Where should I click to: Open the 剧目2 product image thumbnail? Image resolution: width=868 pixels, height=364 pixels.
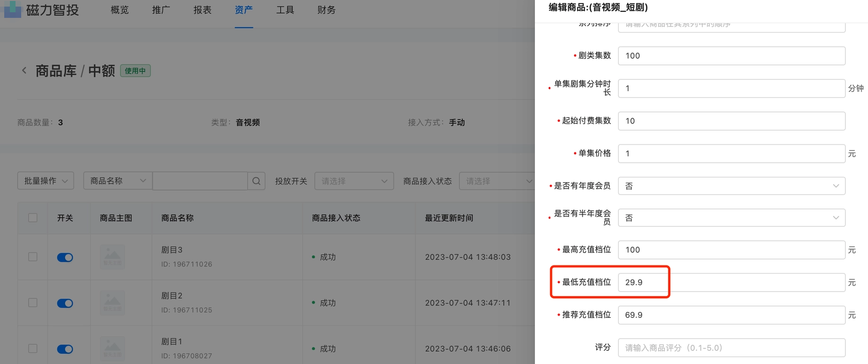click(x=112, y=303)
